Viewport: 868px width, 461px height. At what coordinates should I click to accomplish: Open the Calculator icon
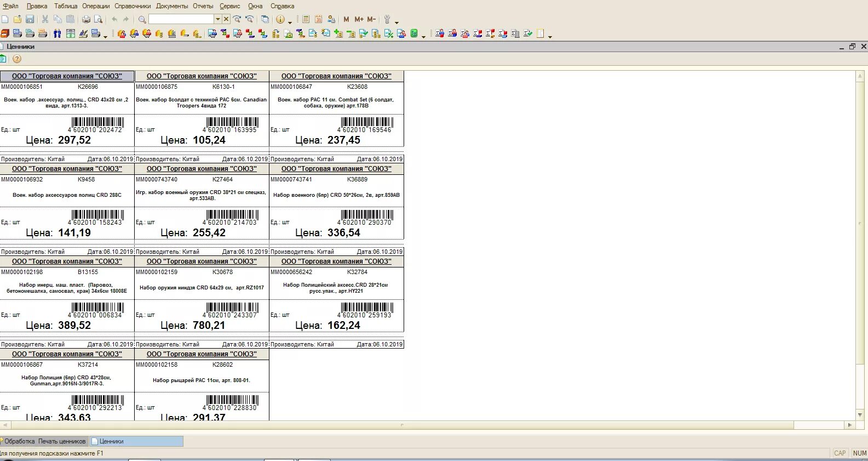(x=306, y=19)
